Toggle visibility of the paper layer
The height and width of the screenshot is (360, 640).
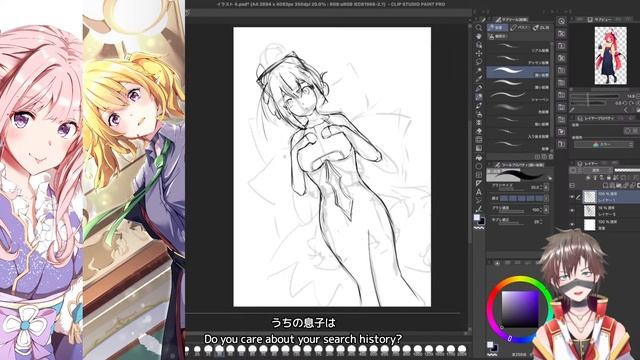pyautogui.click(x=572, y=224)
